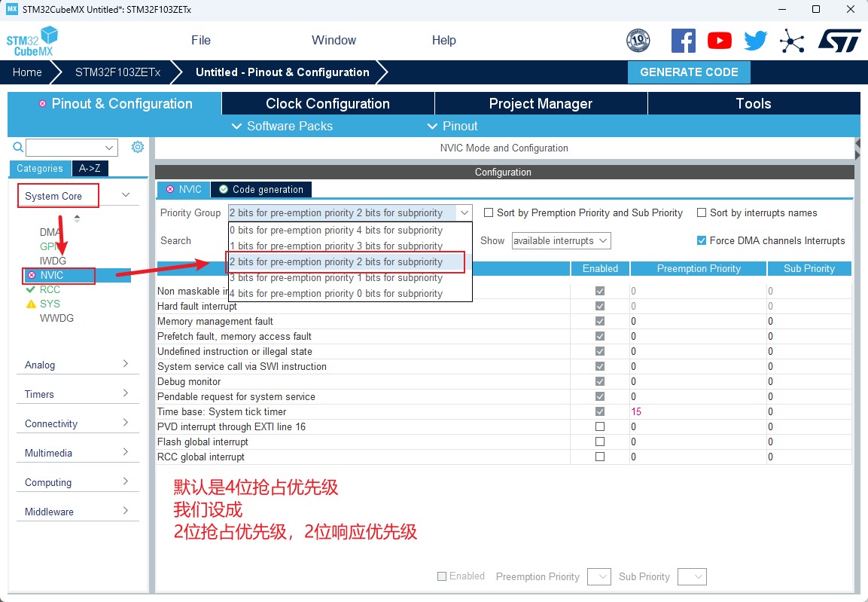Switch to A->Z listing tab
The image size is (868, 602).
90,168
